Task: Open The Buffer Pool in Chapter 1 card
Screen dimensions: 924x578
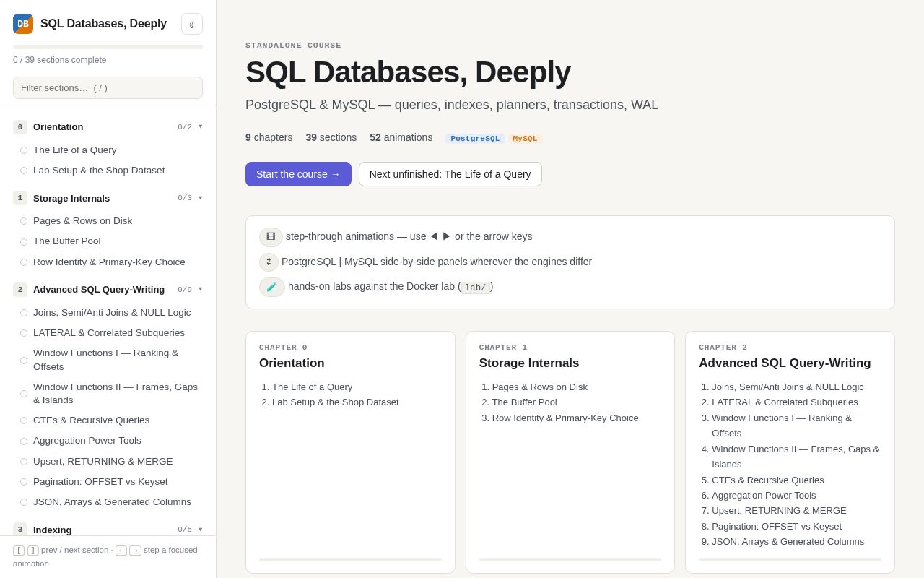Action: pyautogui.click(x=525, y=402)
